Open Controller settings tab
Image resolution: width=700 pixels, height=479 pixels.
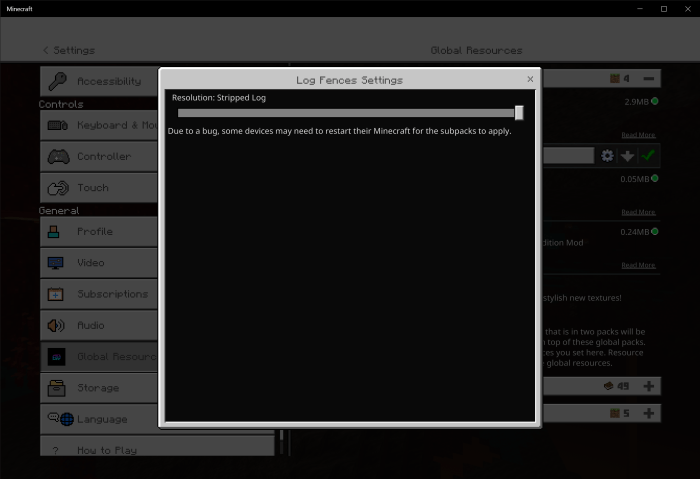pyautogui.click(x=99, y=157)
